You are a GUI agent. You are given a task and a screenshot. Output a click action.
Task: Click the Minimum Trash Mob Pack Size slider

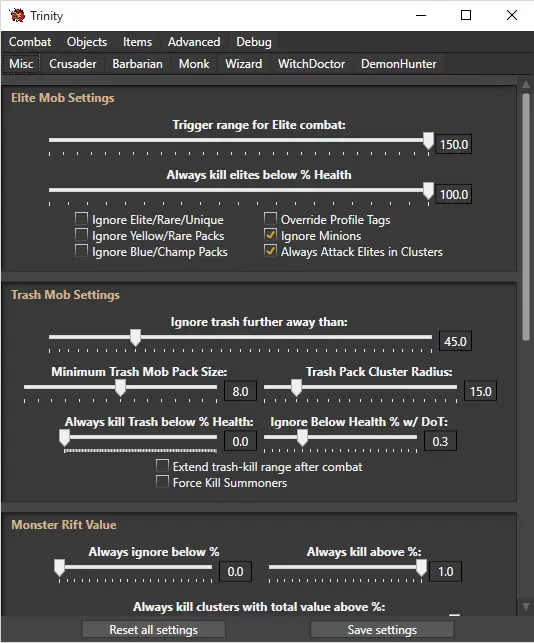[x=120, y=388]
